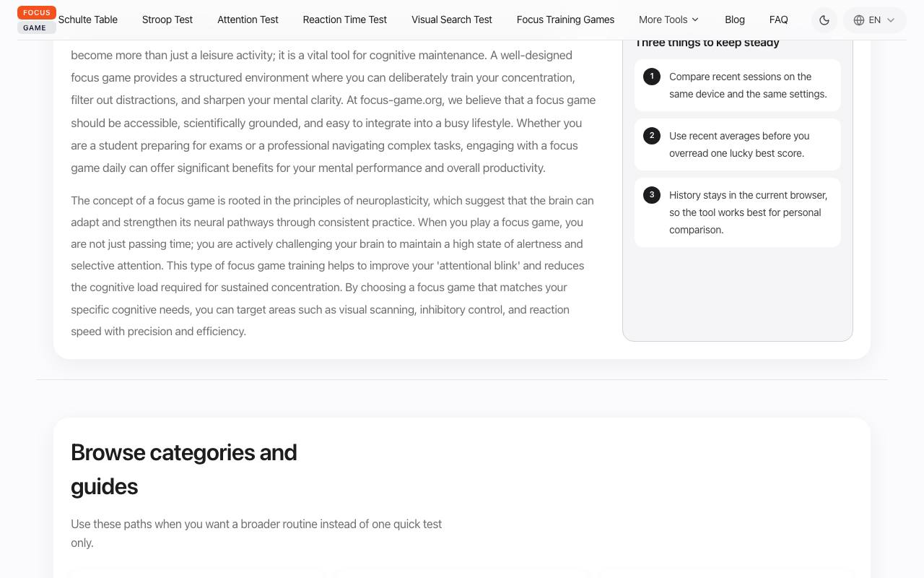Viewport: 924px width, 578px height.
Task: Navigate to the Reaction Time Test
Action: pyautogui.click(x=345, y=20)
